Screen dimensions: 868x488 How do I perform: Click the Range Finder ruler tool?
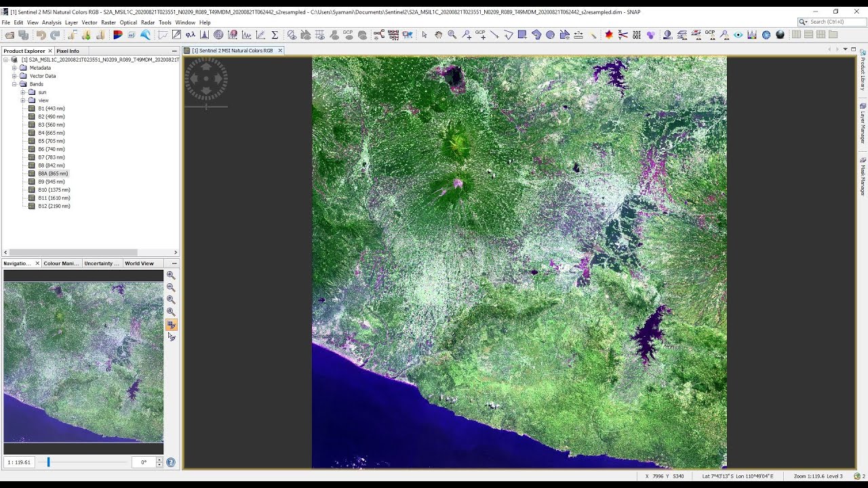pyautogui.click(x=578, y=35)
